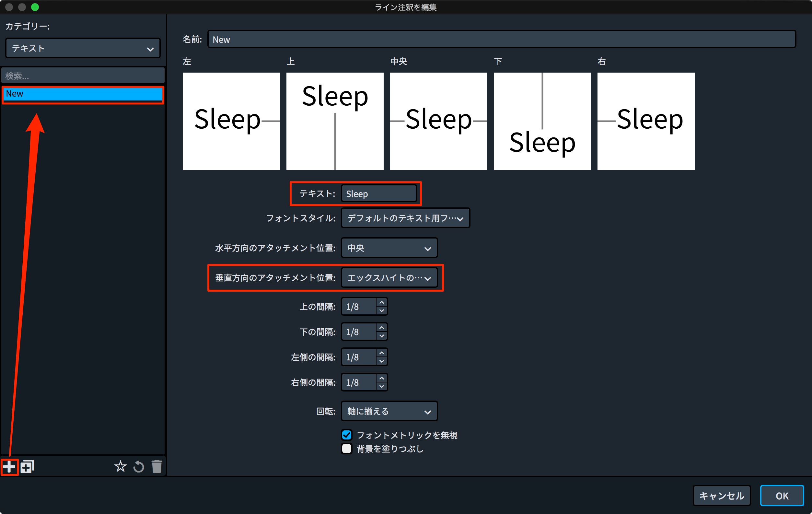The width and height of the screenshot is (812, 514).
Task: Open the 回転 dropdown showing 軸に揃える
Action: [x=389, y=412]
